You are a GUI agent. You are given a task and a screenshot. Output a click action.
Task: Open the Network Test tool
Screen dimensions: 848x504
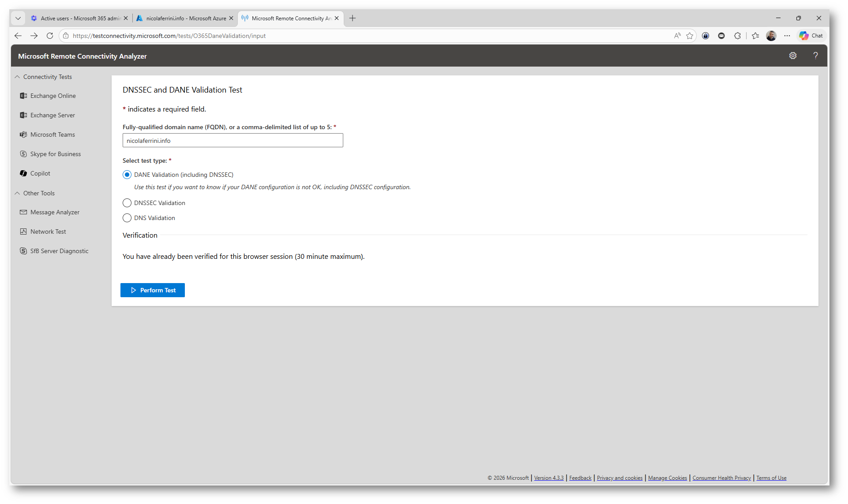(x=48, y=231)
